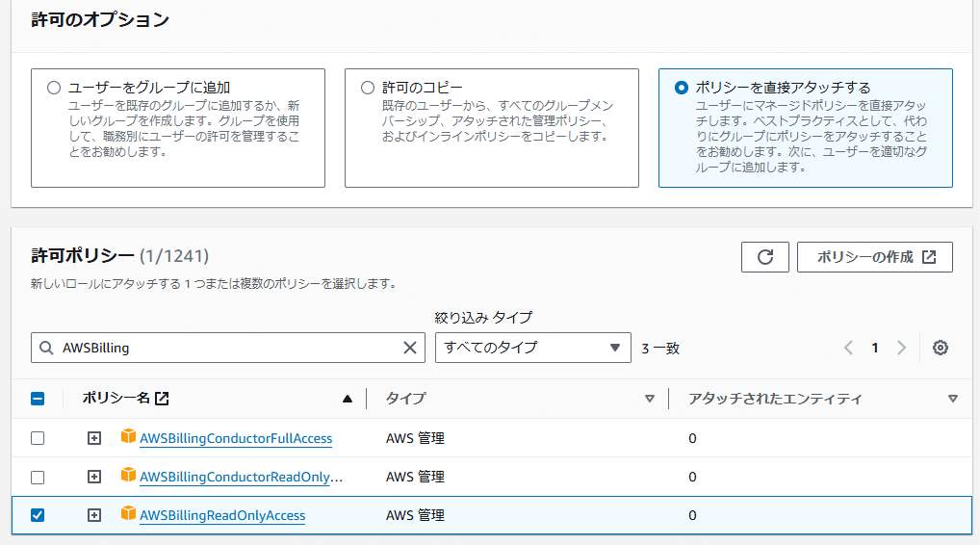Click the アタッチされたエンティティ column header

pyautogui.click(x=775, y=398)
